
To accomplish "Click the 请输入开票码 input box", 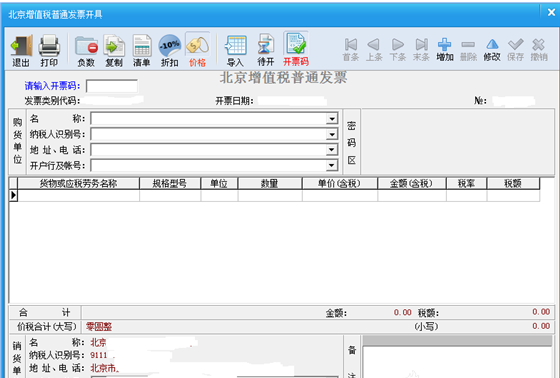I will (x=112, y=86).
